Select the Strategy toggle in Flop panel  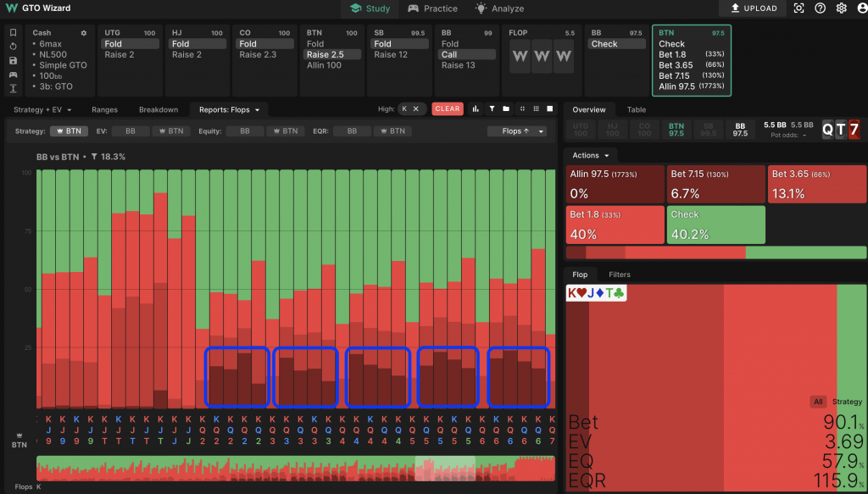coord(847,402)
